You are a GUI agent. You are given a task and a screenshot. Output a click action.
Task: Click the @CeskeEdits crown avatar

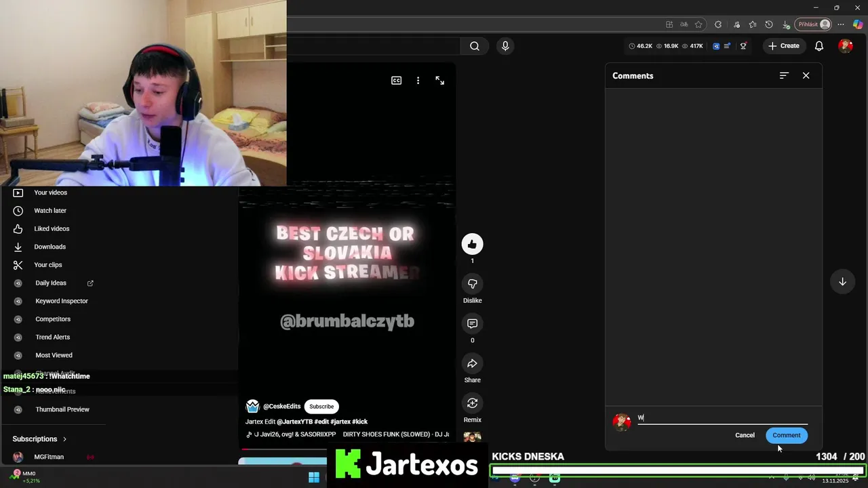point(253,407)
